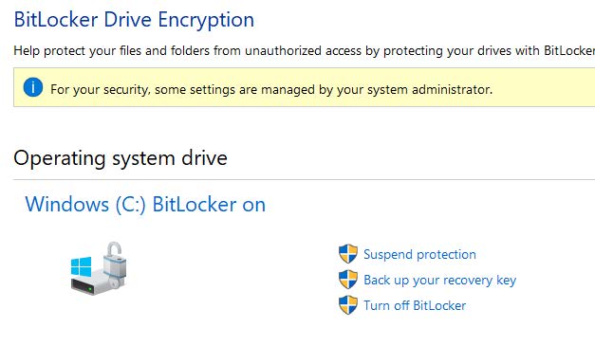Select the Windows C drive icon
This screenshot has width=595, height=364.
pos(99,268)
